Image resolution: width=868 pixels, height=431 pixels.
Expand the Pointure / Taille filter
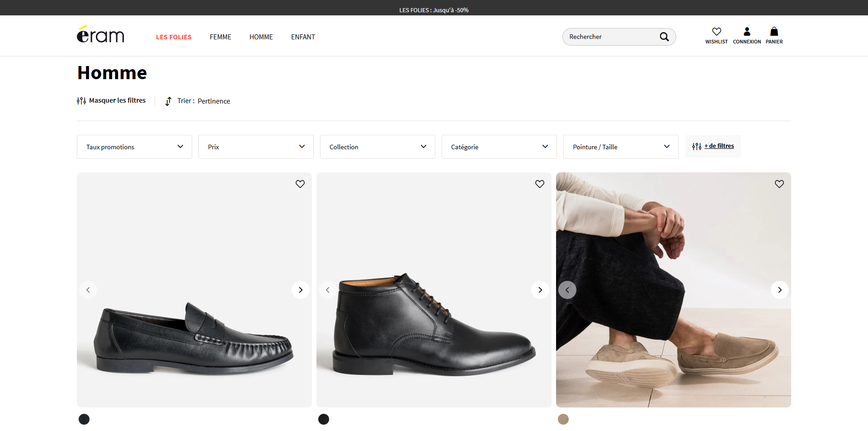tap(621, 147)
